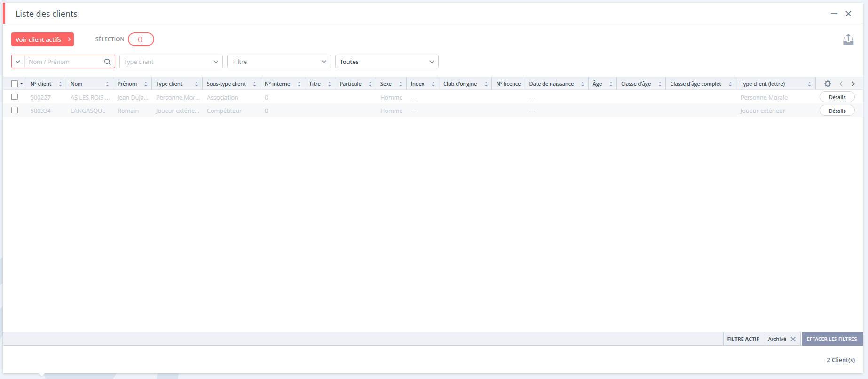Click the 2 Client(s) count text
The image size is (868, 379).
841,360
